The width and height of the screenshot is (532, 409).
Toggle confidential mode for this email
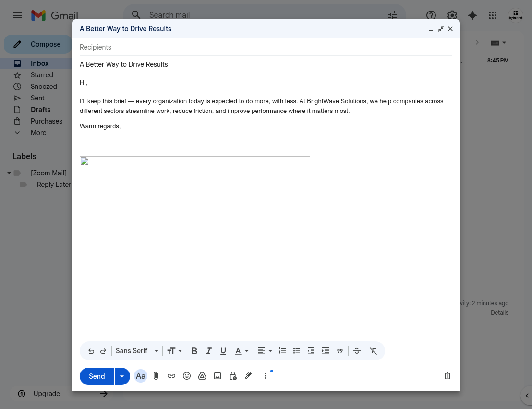(233, 376)
